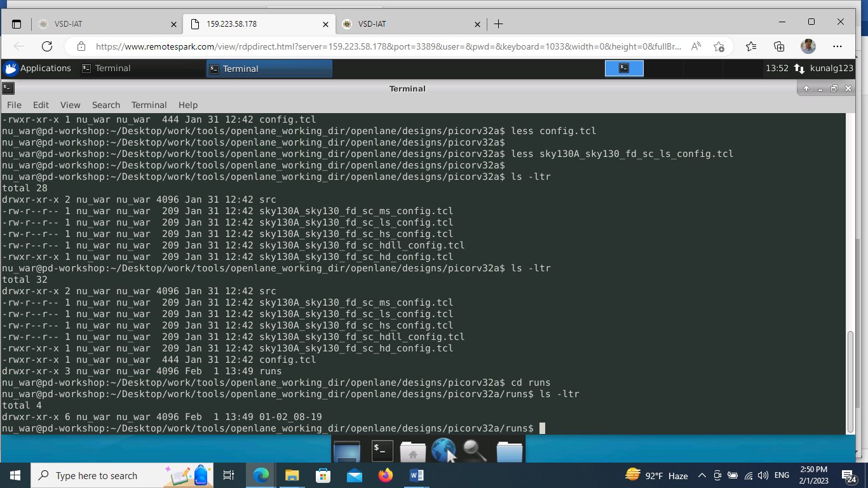Open Microsoft Word from the Windows taskbar
This screenshot has height=488, width=868.
(417, 475)
